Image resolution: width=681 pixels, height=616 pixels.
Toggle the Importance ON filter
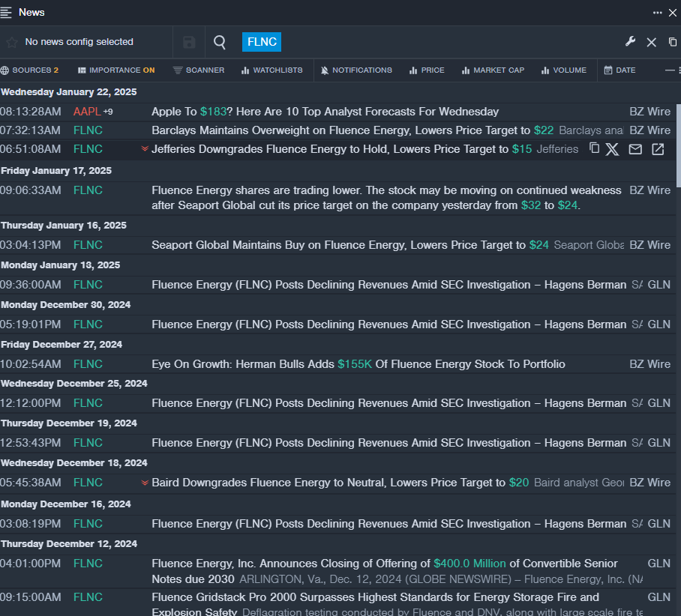(116, 70)
